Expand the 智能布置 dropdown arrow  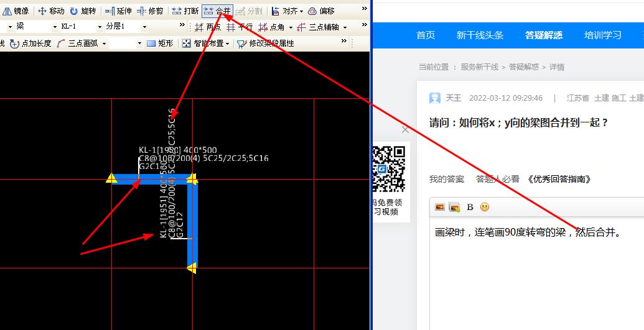click(227, 44)
